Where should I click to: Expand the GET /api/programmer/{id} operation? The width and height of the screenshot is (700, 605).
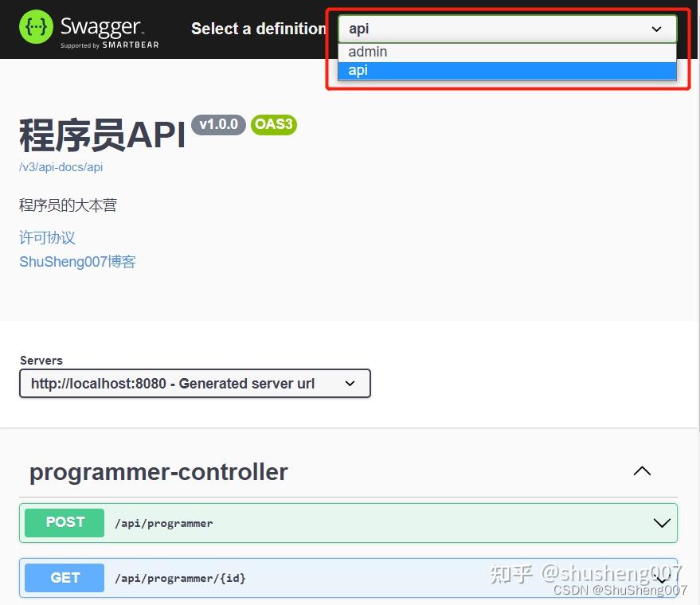click(x=662, y=578)
